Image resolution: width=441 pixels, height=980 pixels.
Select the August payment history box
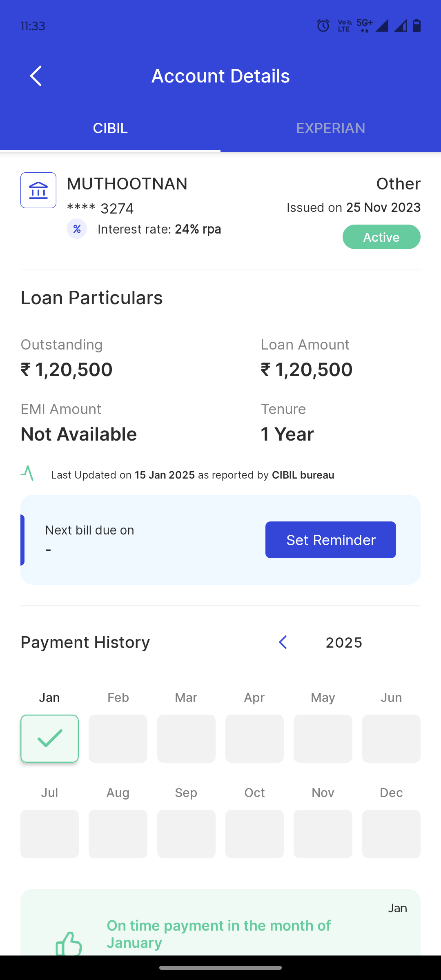118,833
